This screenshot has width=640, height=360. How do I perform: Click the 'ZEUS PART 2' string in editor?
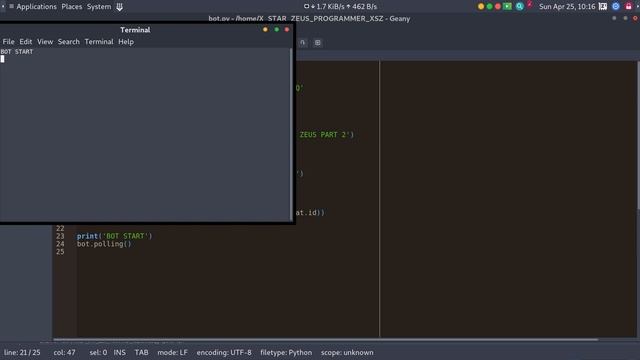tap(326, 135)
